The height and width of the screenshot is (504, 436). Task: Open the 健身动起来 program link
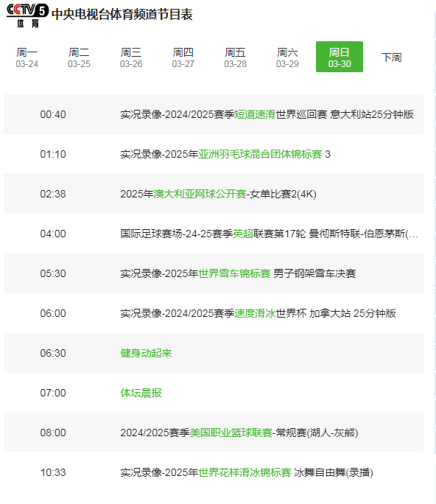146,353
